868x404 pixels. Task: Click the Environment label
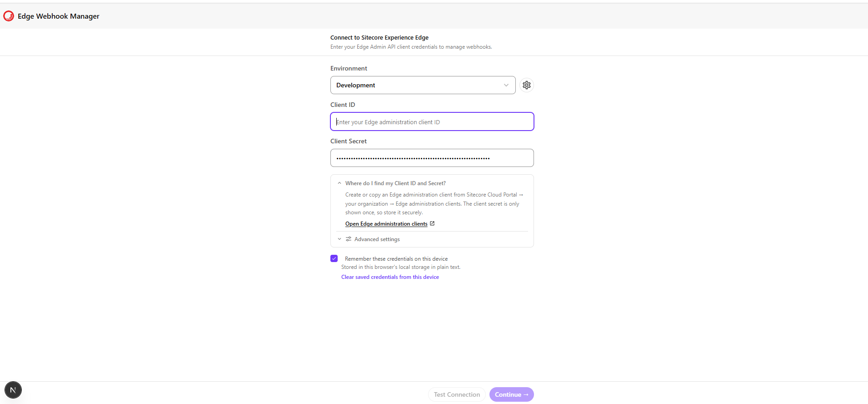point(349,68)
